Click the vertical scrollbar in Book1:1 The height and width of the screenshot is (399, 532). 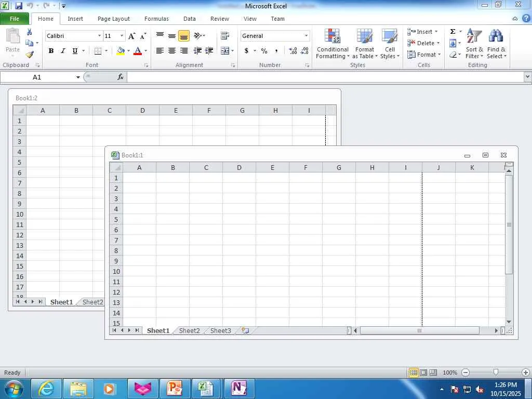coord(509,247)
